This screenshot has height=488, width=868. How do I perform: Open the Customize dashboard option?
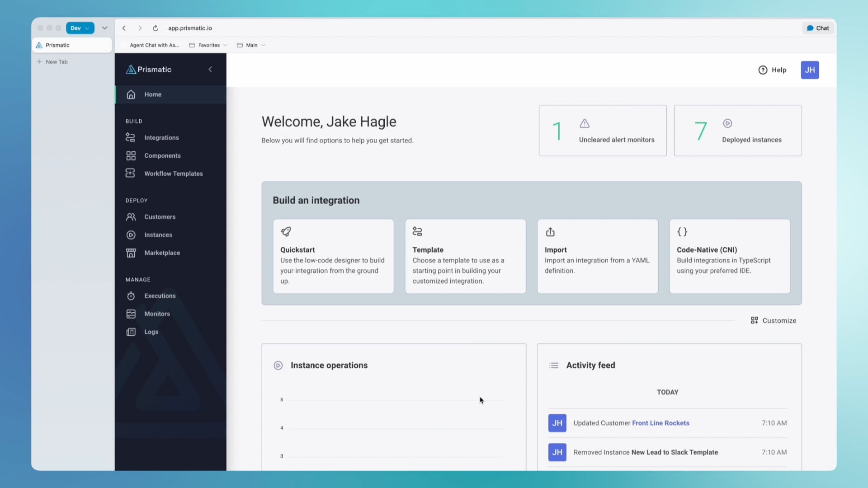click(774, 320)
